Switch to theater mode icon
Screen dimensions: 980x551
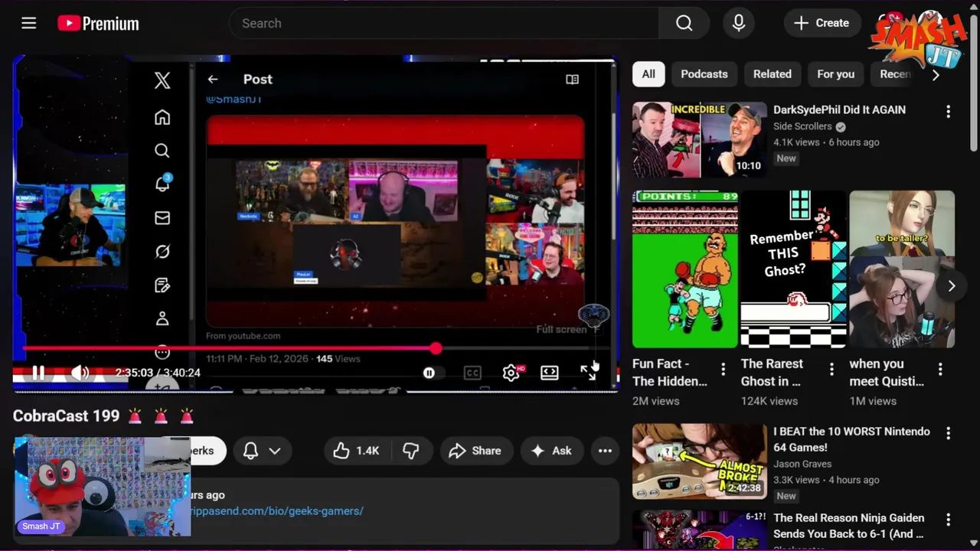click(x=550, y=373)
